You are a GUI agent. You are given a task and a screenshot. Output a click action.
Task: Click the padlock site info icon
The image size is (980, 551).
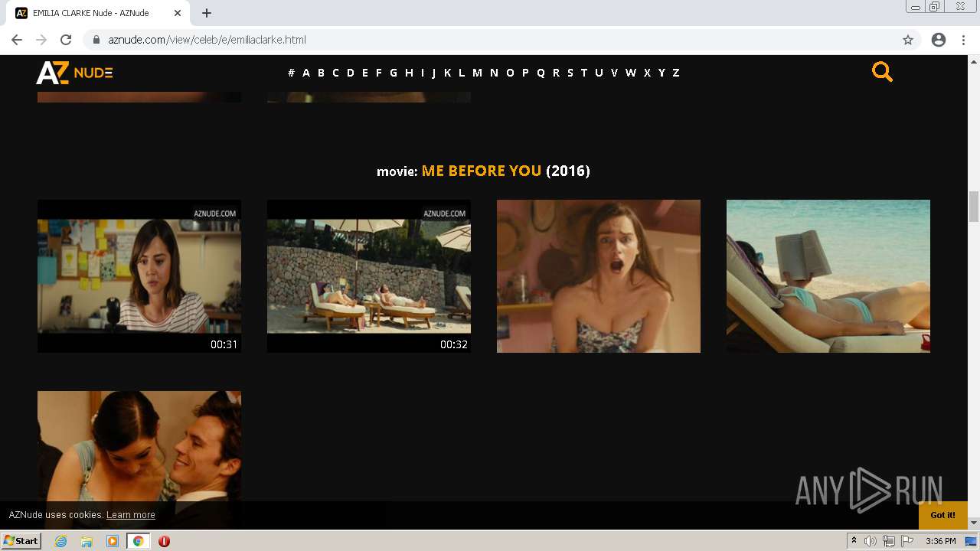click(96, 40)
